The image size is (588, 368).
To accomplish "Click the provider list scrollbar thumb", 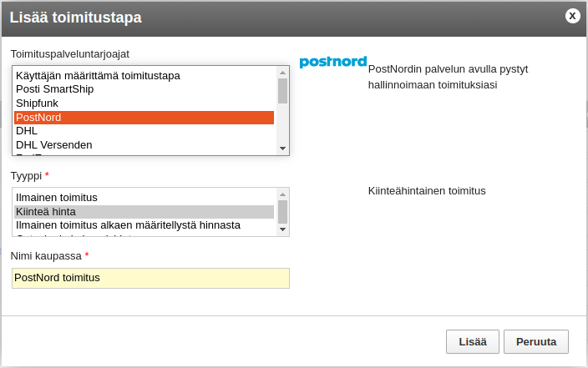I will 283,91.
